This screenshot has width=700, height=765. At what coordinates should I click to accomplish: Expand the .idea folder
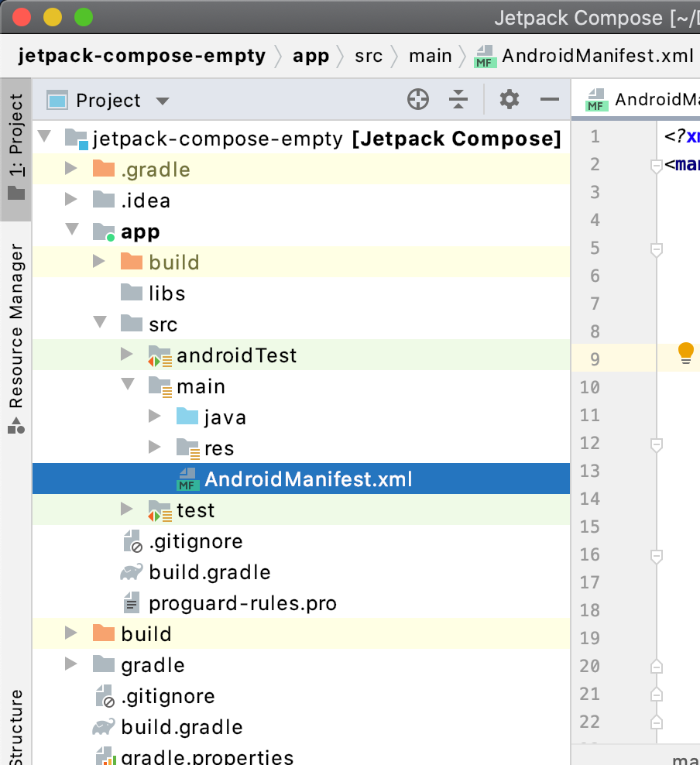pyautogui.click(x=71, y=199)
